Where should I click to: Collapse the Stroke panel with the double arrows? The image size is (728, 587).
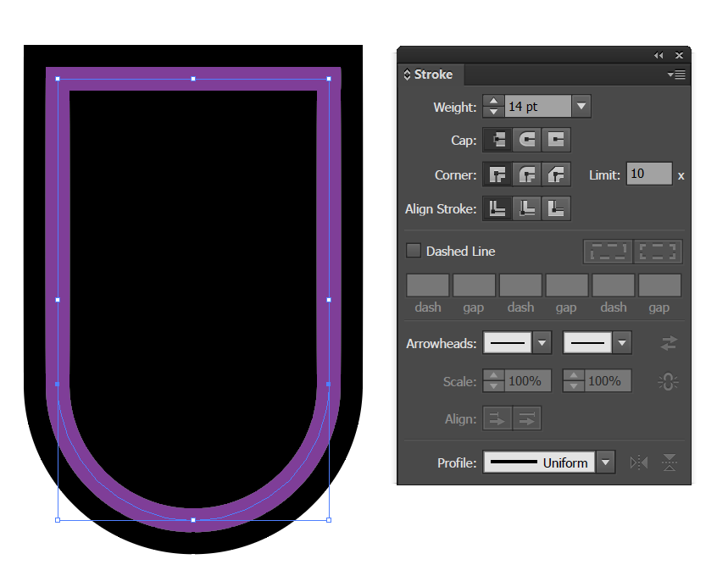(x=659, y=55)
